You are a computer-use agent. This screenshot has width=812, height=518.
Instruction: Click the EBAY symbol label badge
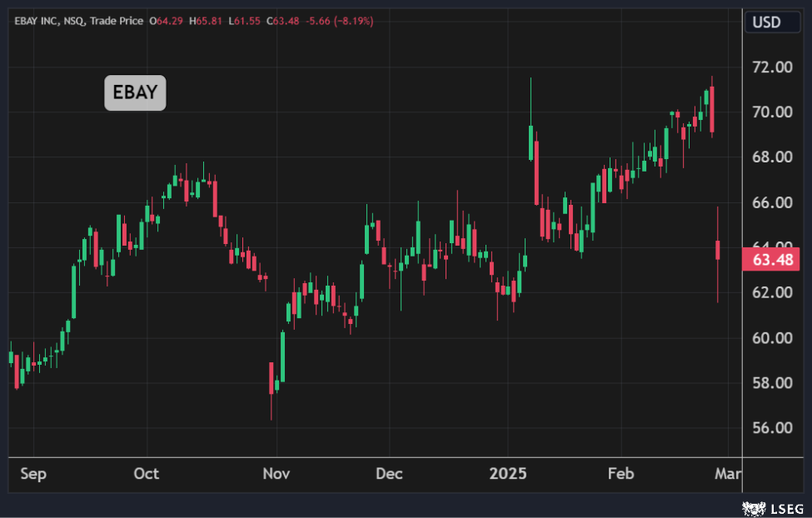tap(135, 92)
